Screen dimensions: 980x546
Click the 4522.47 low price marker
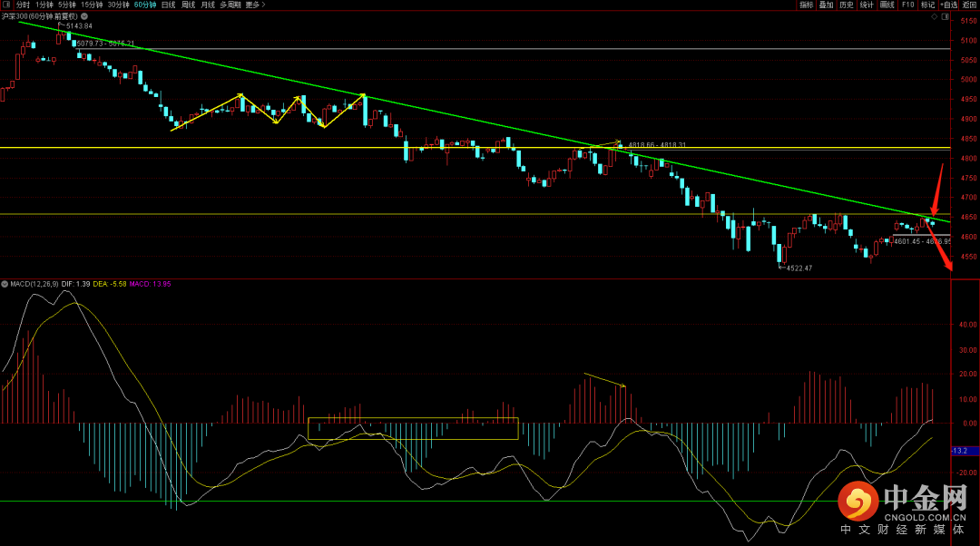[x=799, y=268]
